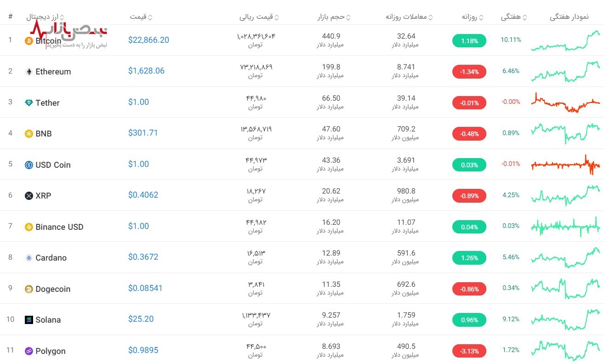Sort the table by قیمت column
Image resolution: width=604 pixels, height=364 pixels.
point(141,17)
